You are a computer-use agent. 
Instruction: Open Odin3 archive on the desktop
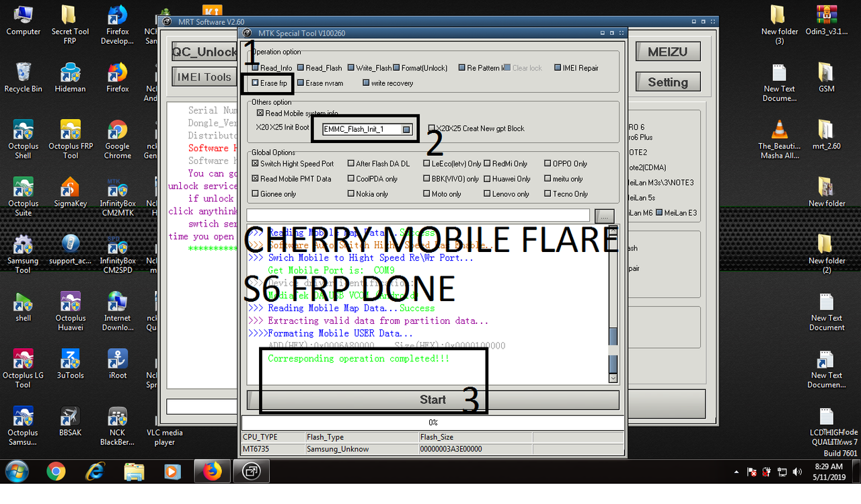826,19
